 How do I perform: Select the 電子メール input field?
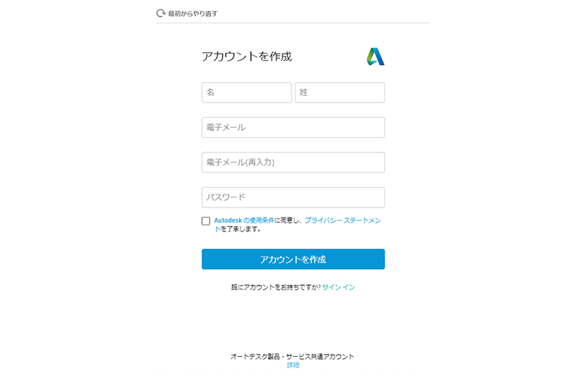(x=293, y=128)
